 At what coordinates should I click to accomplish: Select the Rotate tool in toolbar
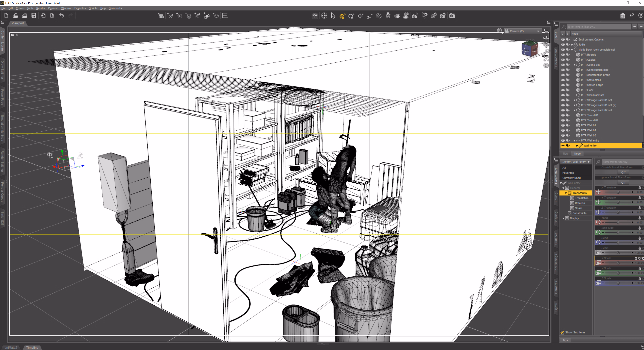pyautogui.click(x=351, y=16)
